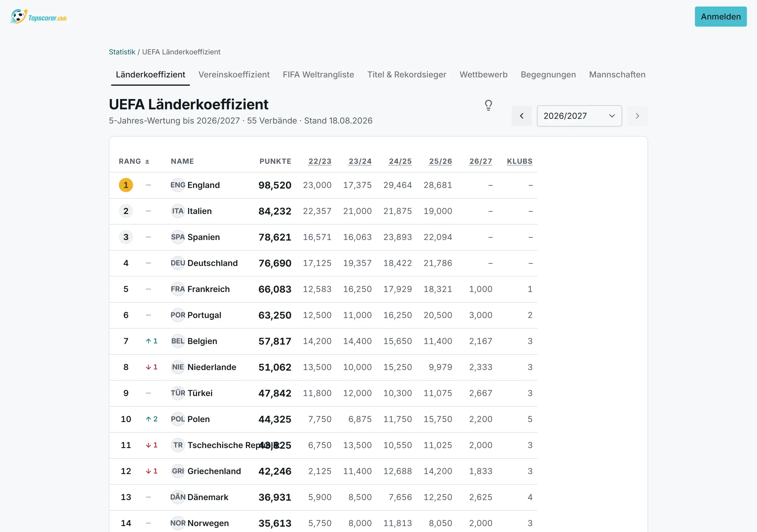The height and width of the screenshot is (532, 757).
Task: Click the ENG country badge
Action: 178,185
